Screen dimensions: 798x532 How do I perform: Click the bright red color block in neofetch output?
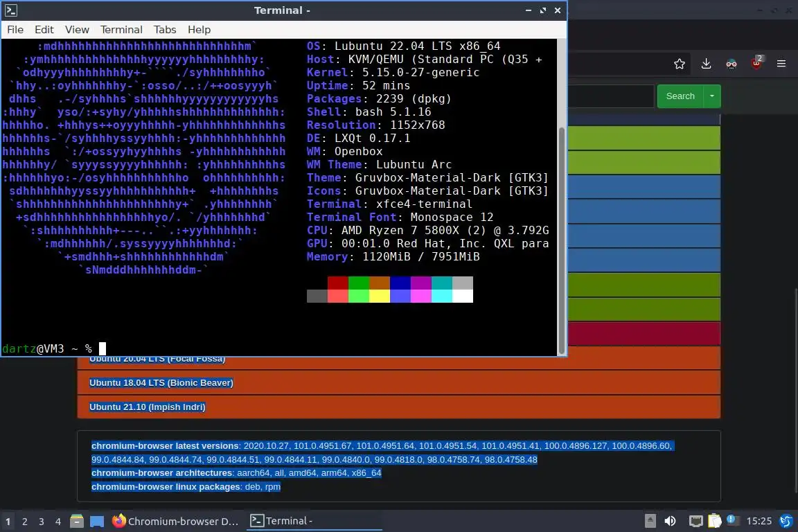coord(338,296)
